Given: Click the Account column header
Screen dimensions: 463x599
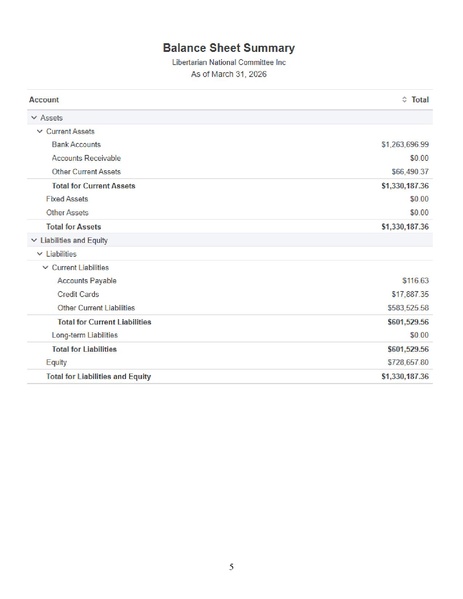Looking at the screenshot, I should point(44,100).
